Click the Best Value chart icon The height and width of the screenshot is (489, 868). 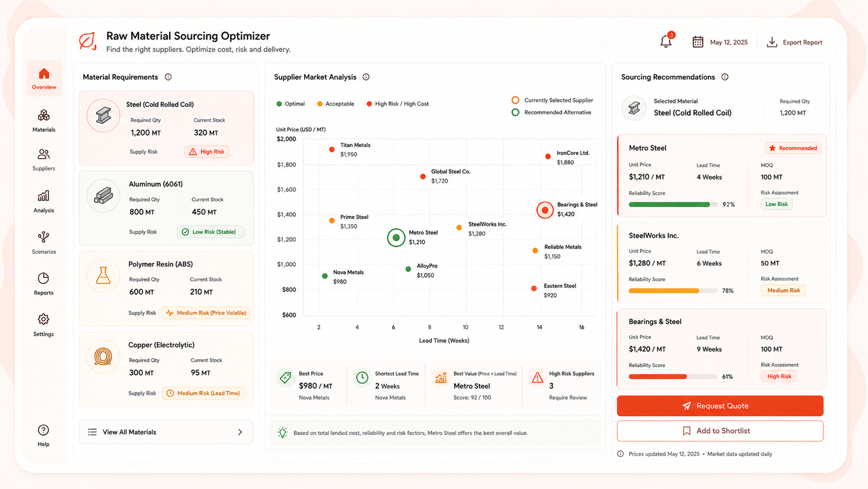[441, 378]
